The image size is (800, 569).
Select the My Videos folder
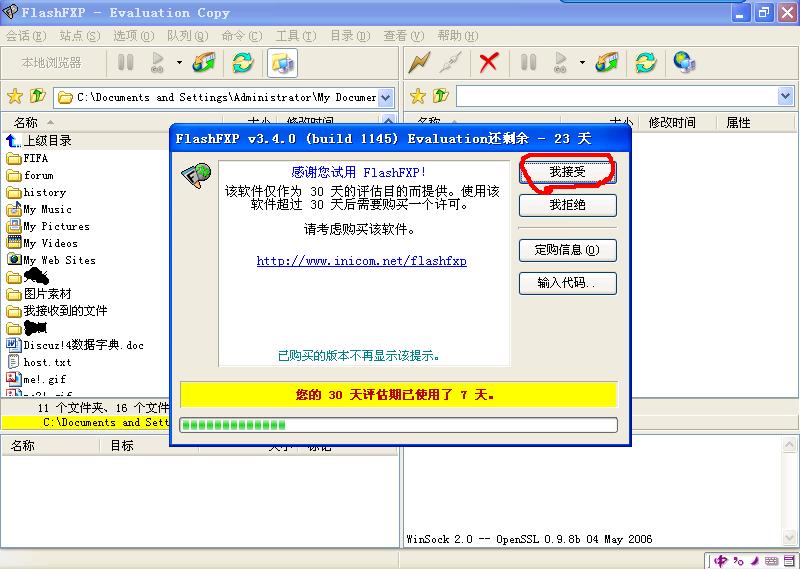pyautogui.click(x=42, y=243)
